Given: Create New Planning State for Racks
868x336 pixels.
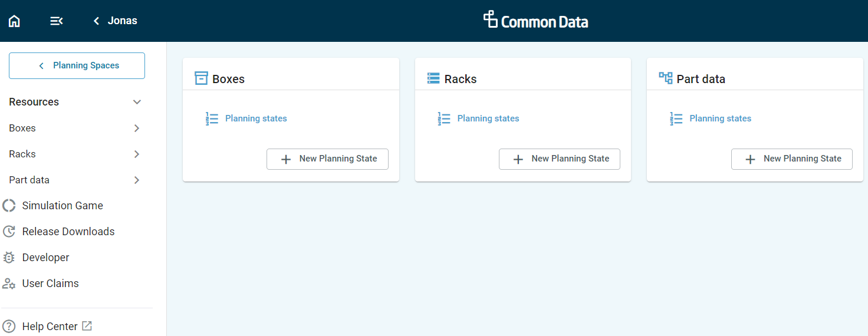Looking at the screenshot, I should pos(560,159).
